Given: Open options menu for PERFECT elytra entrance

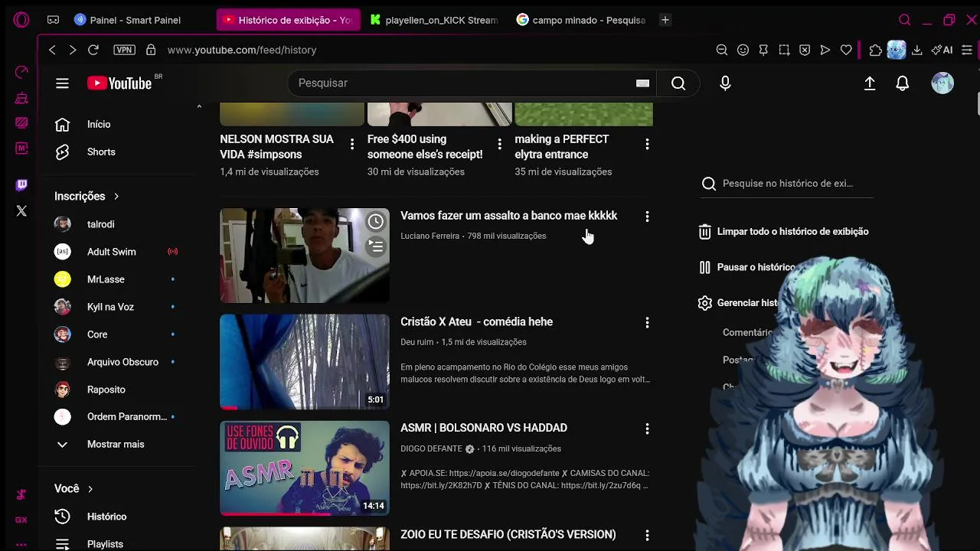Looking at the screenshot, I should (x=647, y=144).
